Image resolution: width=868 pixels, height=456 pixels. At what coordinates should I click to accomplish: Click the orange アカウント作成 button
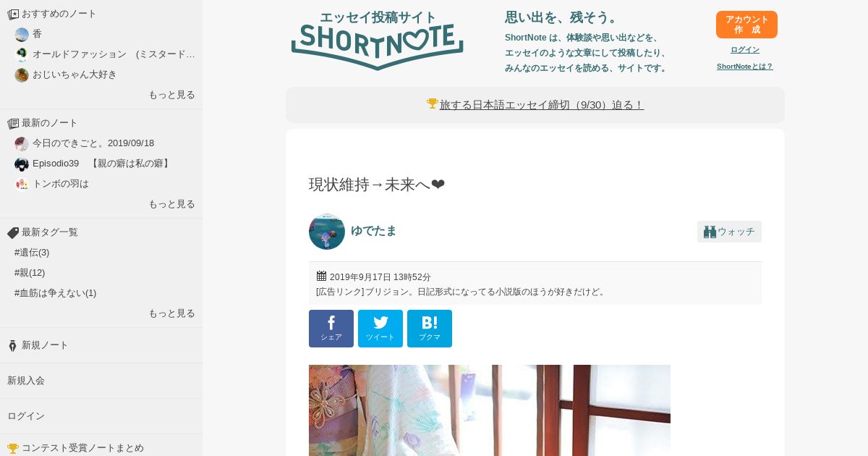(x=746, y=25)
